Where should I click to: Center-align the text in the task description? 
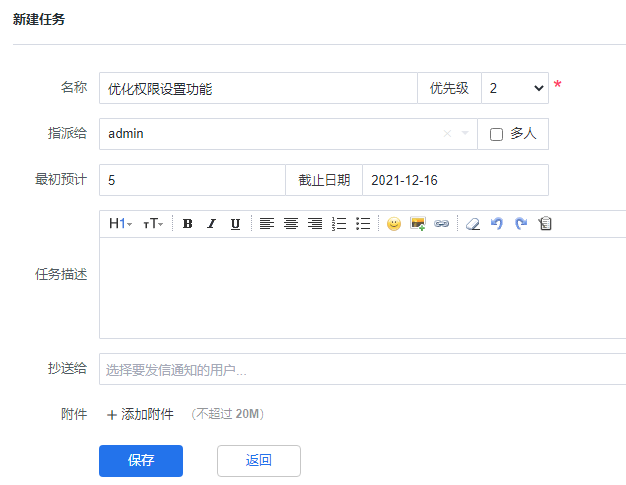click(290, 224)
